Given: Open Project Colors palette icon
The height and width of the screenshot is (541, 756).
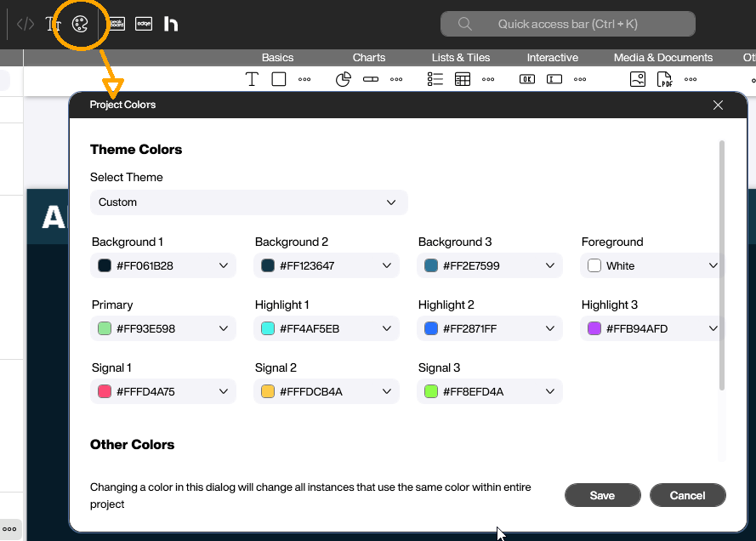Looking at the screenshot, I should pyautogui.click(x=80, y=24).
